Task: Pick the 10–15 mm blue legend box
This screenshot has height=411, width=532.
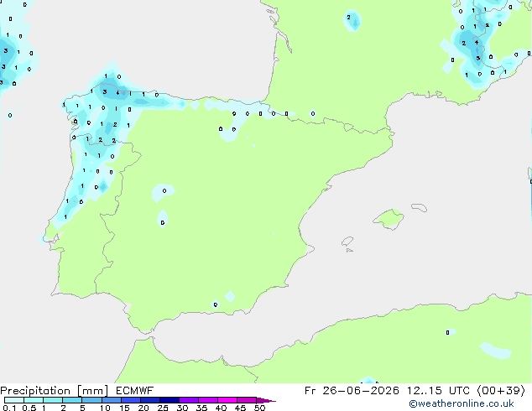Action: point(112,400)
